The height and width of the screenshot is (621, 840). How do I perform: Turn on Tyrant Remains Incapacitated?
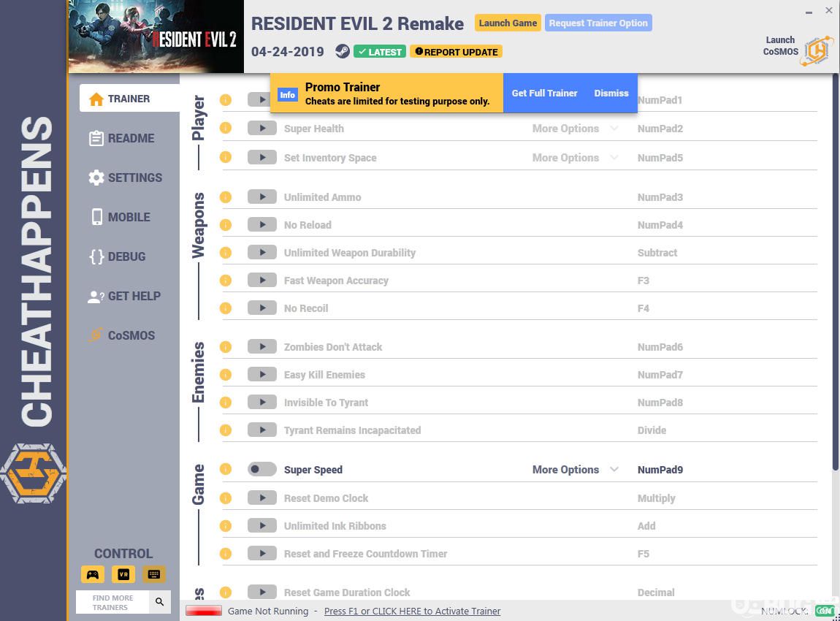(x=262, y=430)
